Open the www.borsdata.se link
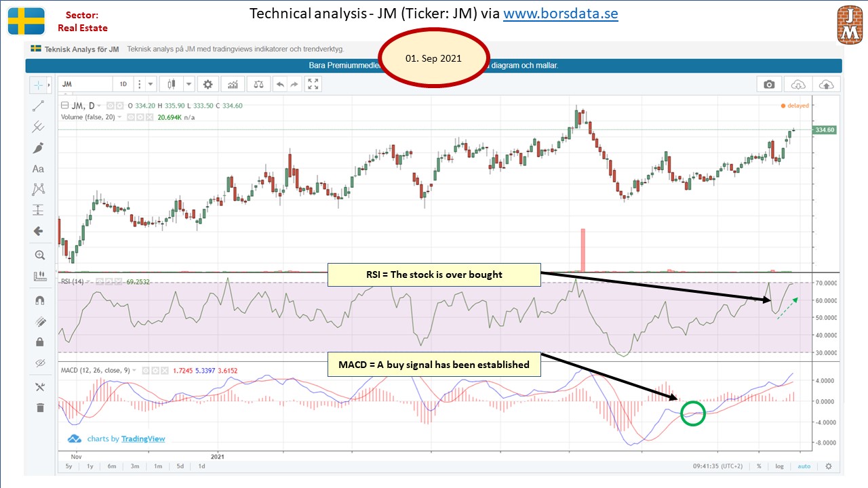 click(561, 14)
